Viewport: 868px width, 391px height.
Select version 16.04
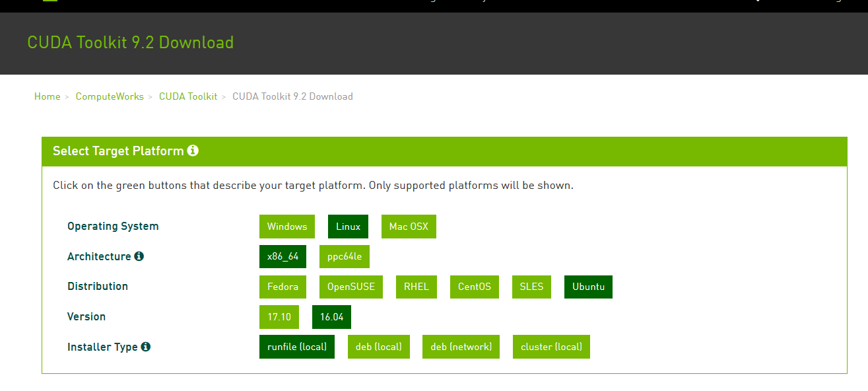point(331,317)
